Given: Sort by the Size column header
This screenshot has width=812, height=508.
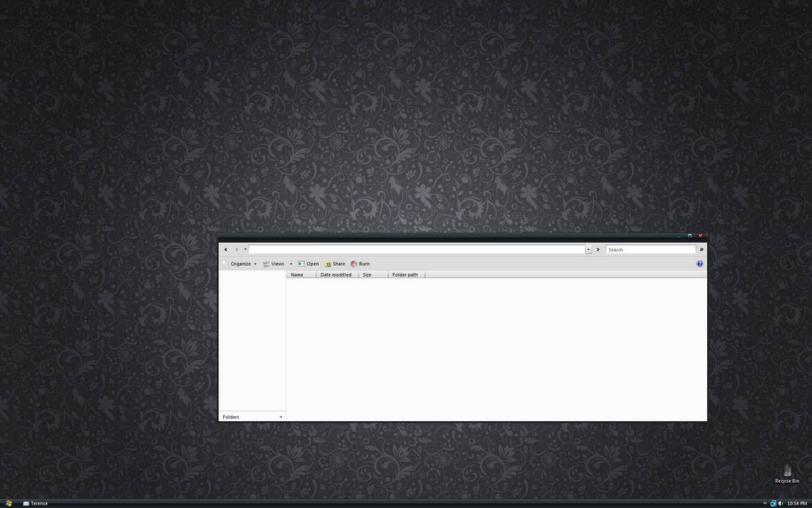Looking at the screenshot, I should (x=373, y=274).
